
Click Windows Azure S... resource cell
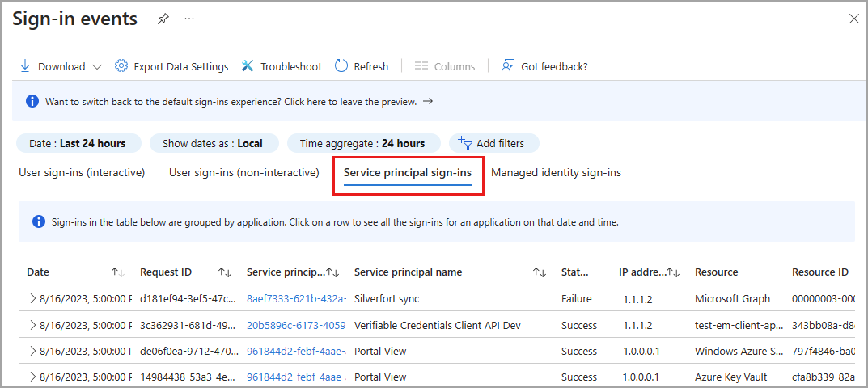pyautogui.click(x=739, y=351)
